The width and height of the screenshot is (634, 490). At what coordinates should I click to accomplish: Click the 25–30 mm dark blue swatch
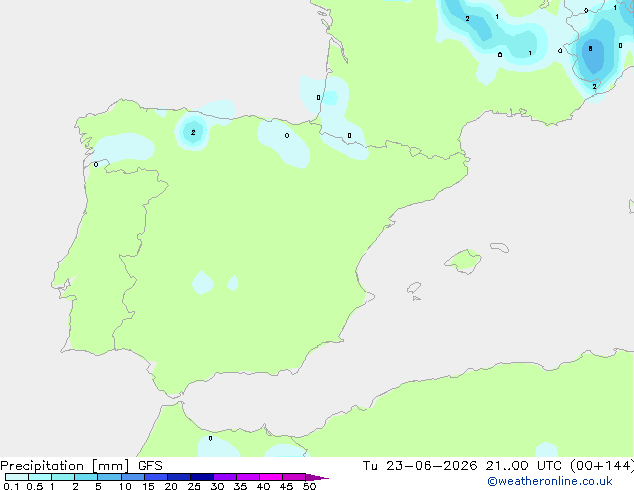pyautogui.click(x=202, y=477)
